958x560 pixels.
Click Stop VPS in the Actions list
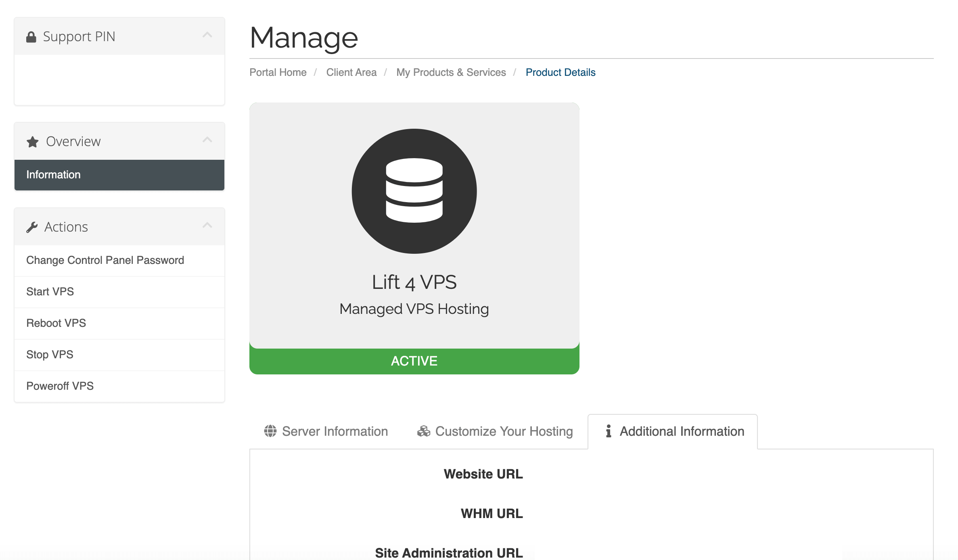[x=50, y=355]
